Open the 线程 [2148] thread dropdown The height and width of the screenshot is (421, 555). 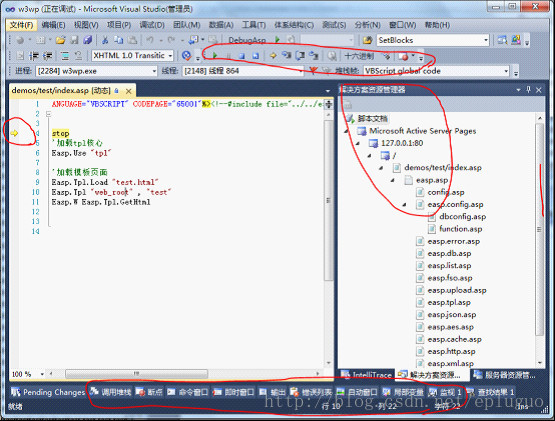243,71
